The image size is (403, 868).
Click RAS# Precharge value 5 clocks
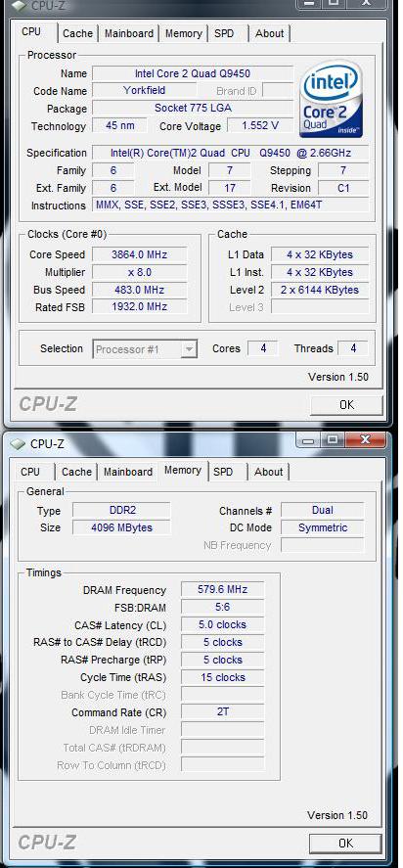(x=223, y=660)
